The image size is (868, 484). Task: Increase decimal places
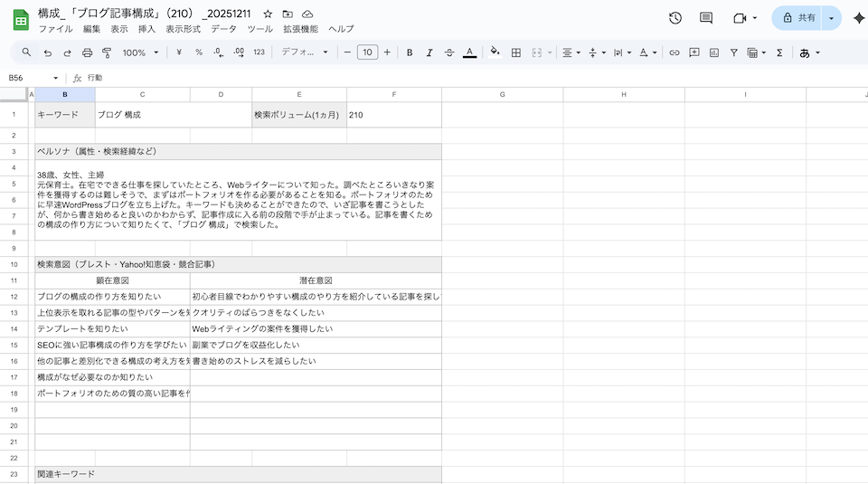(239, 52)
